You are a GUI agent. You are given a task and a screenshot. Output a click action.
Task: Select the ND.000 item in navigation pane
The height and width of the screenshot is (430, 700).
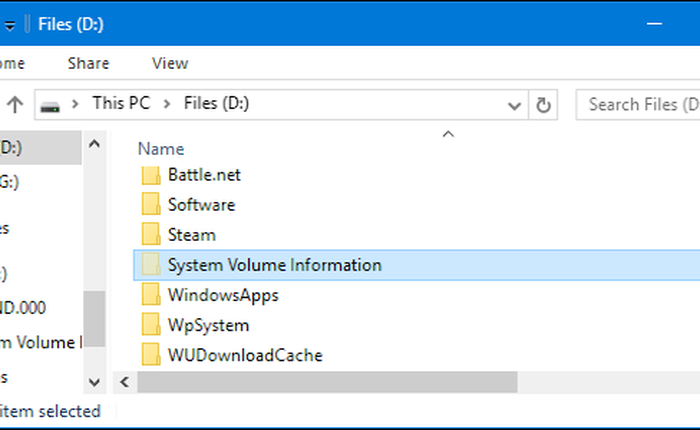23,308
